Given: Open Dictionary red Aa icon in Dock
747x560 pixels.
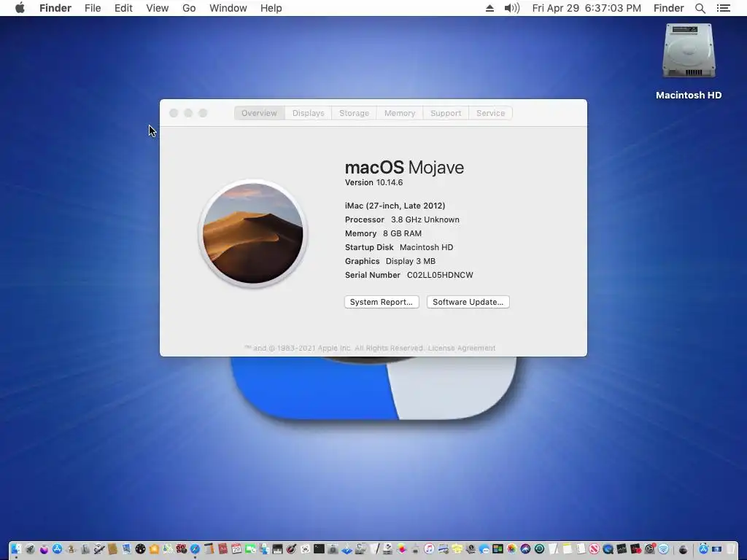Looking at the screenshot, I should pyautogui.click(x=222, y=549).
